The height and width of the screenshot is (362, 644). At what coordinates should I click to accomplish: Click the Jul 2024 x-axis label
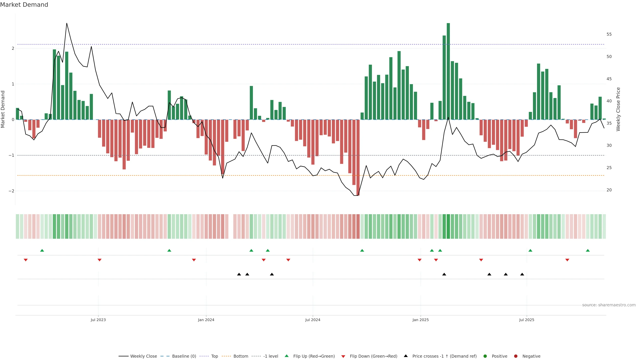pyautogui.click(x=313, y=320)
